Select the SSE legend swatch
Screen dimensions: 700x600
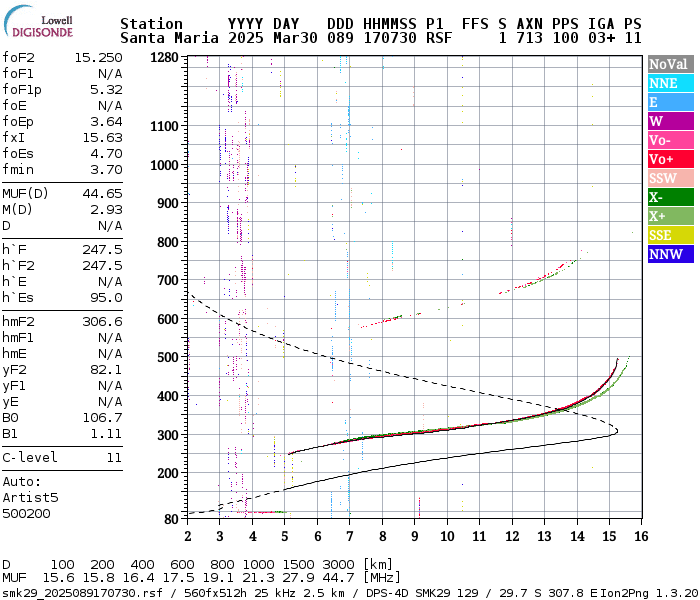671,235
